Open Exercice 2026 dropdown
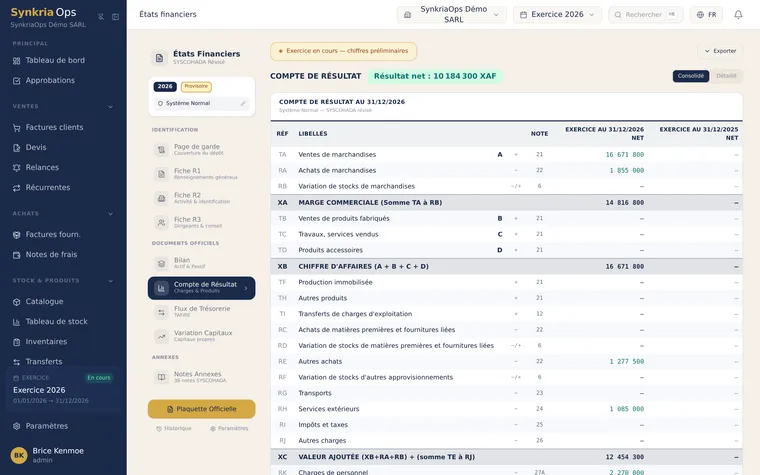This screenshot has height=475, width=760. pyautogui.click(x=557, y=15)
